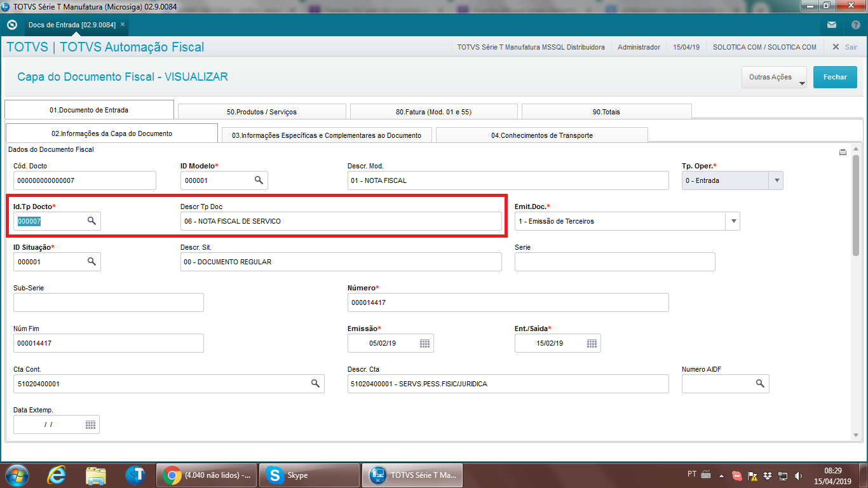The height and width of the screenshot is (488, 868).
Task: Open the Ent./Saída calendar icon
Action: click(592, 343)
